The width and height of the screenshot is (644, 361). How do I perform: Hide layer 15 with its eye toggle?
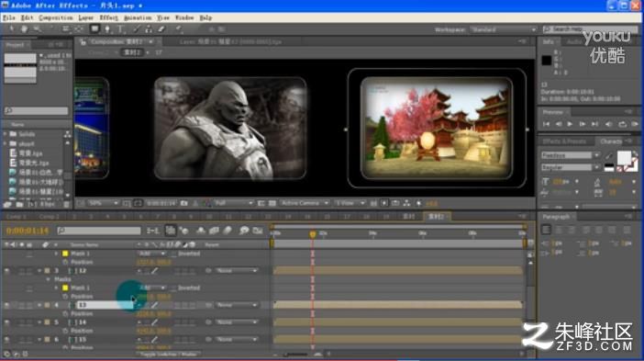(6, 340)
